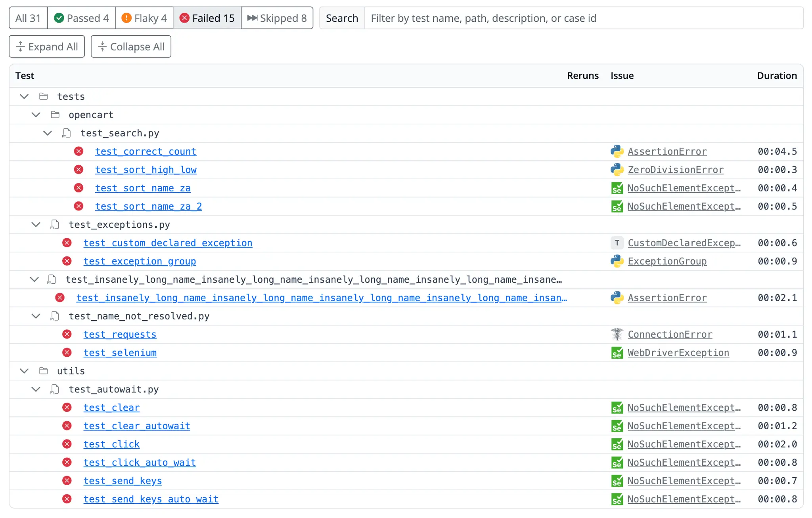Click the file icon of test_search.py

point(67,133)
